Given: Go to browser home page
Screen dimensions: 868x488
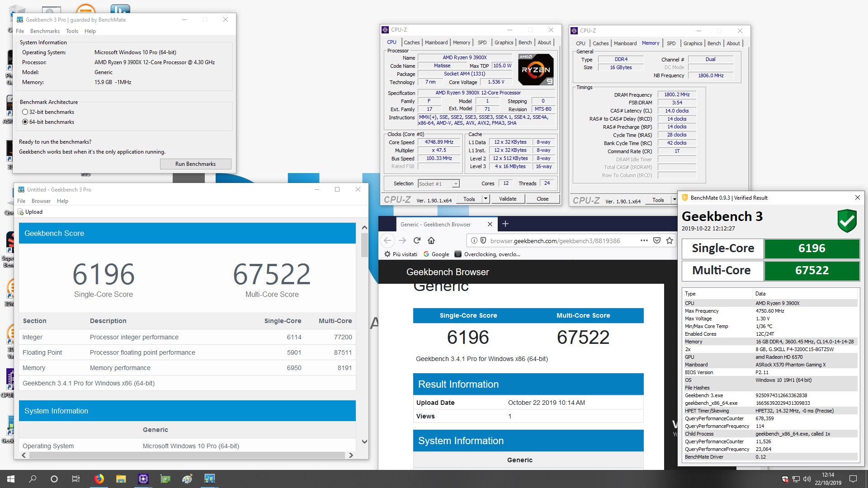Looking at the screenshot, I should pos(431,240).
